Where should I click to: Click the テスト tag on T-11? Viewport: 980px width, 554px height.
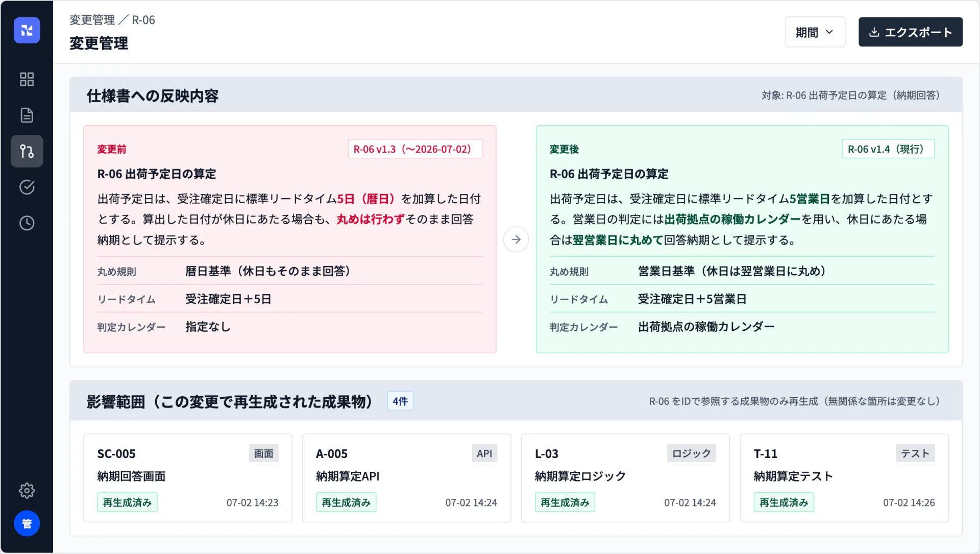click(915, 453)
